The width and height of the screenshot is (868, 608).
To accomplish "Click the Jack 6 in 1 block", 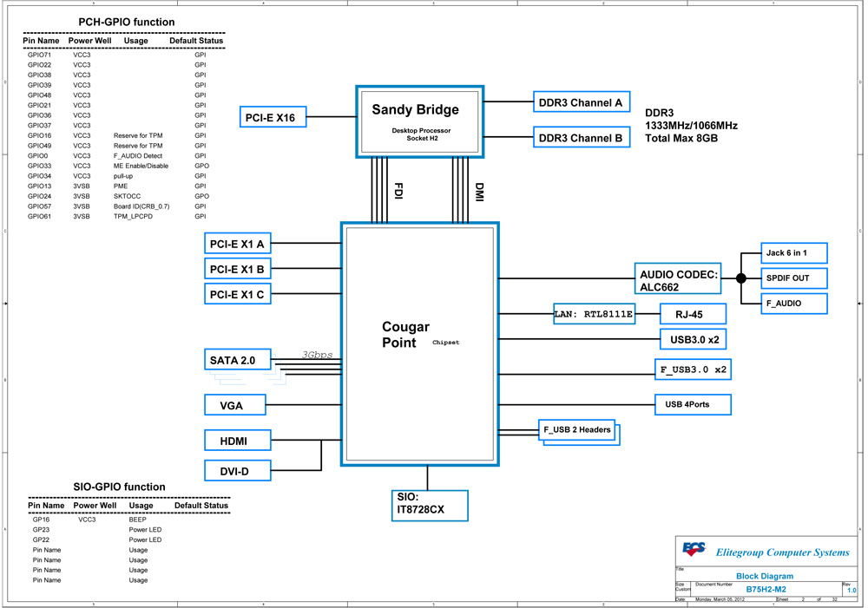I will [x=794, y=252].
